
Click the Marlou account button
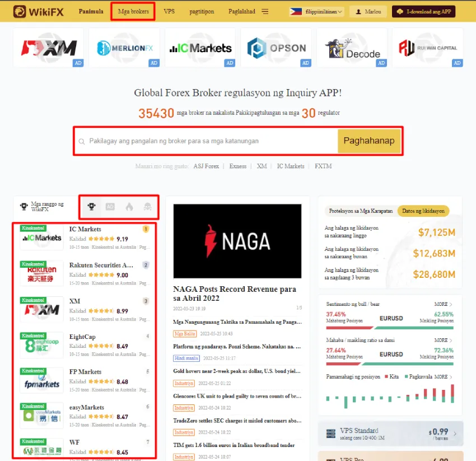click(x=368, y=12)
